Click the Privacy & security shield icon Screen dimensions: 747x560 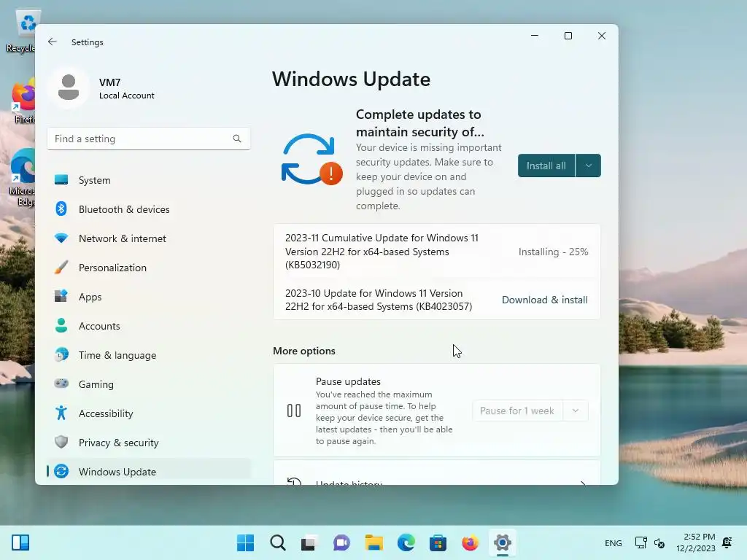(61, 442)
